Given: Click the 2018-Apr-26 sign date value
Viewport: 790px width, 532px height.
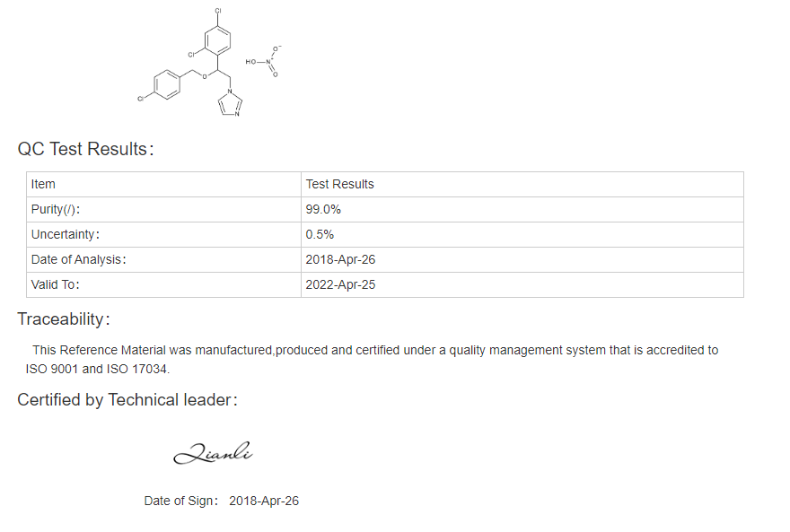Looking at the screenshot, I should pos(264,501).
